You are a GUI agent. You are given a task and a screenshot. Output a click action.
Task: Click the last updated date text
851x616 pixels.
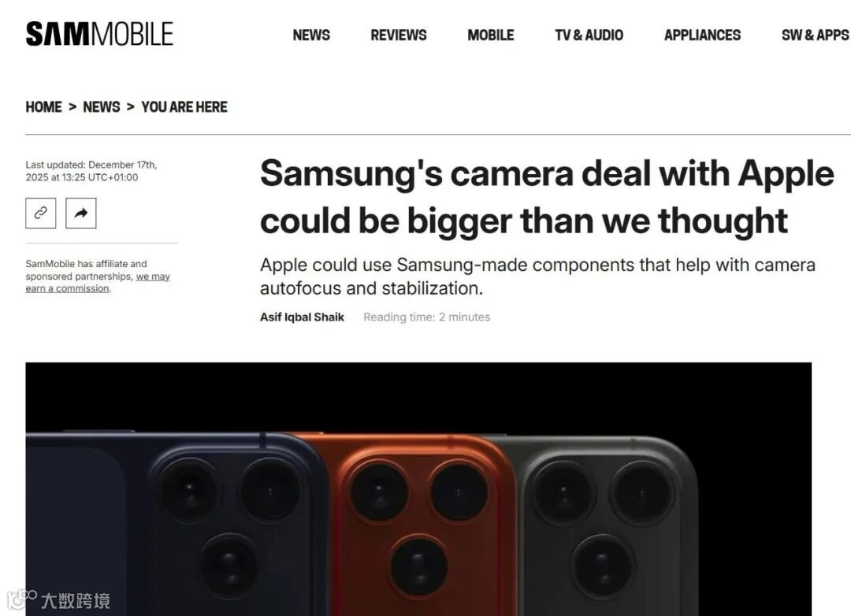91,171
